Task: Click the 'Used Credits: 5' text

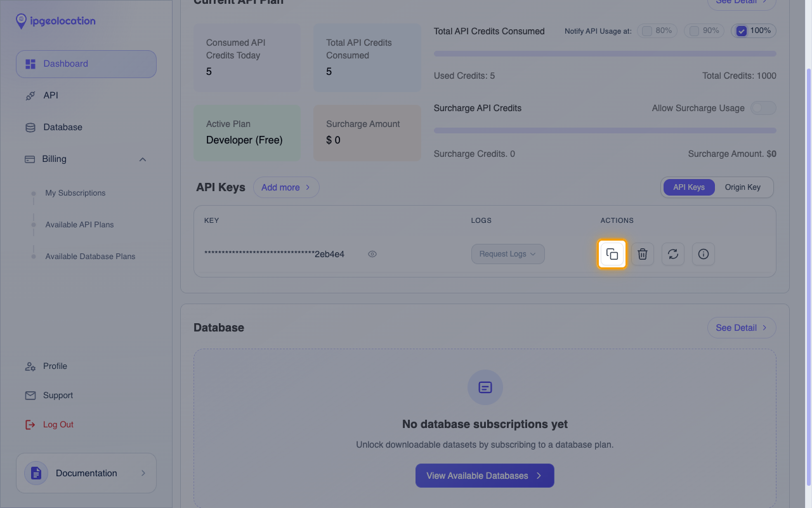Action: (x=464, y=76)
